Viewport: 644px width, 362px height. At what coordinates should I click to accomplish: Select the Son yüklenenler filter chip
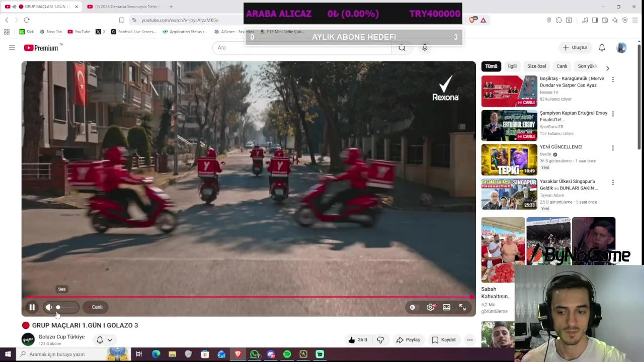588,66
